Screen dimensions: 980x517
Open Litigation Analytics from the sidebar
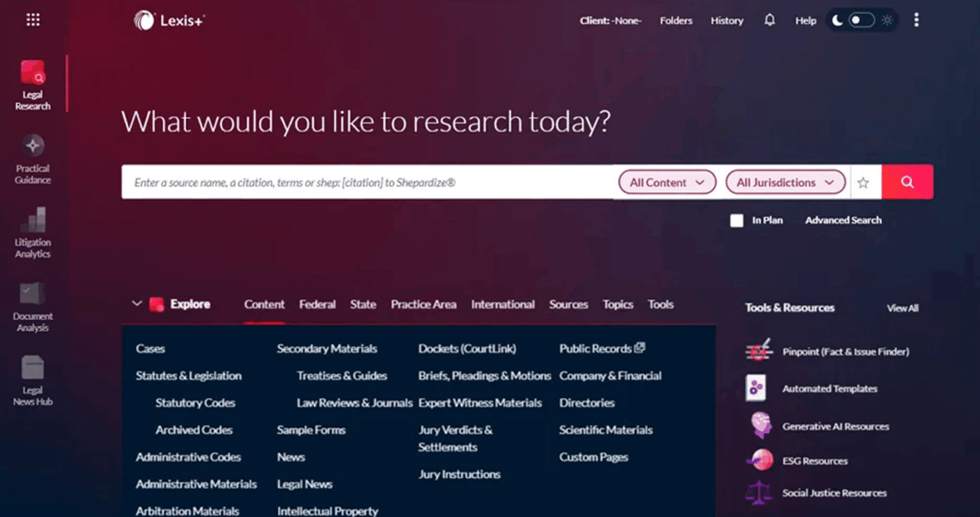click(x=33, y=233)
